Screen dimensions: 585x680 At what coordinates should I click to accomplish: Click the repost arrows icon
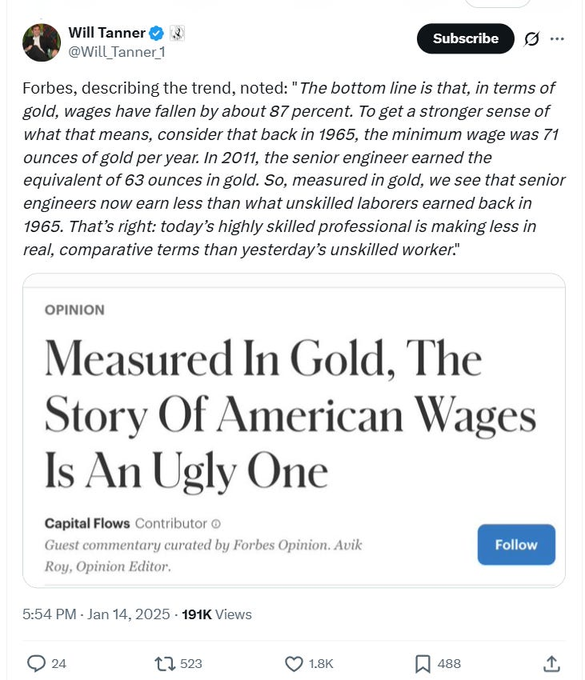coord(165,664)
